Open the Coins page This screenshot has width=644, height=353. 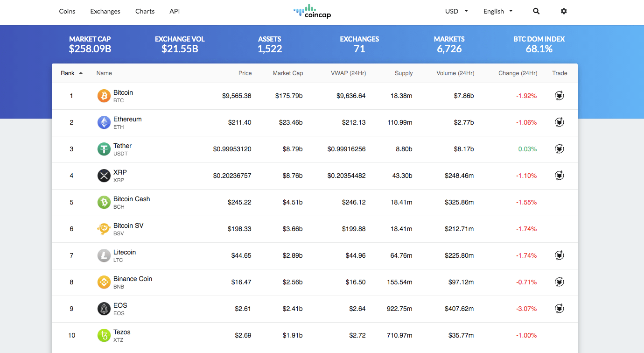pos(67,11)
